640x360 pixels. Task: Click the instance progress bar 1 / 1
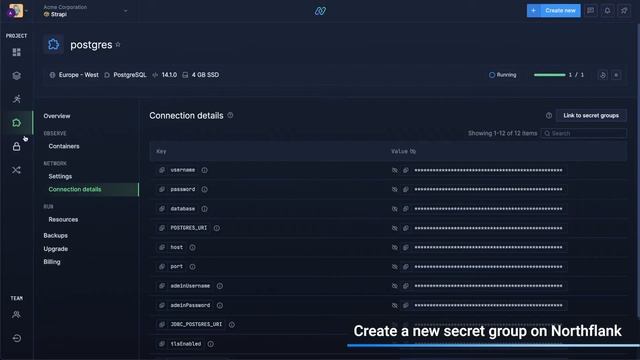549,75
